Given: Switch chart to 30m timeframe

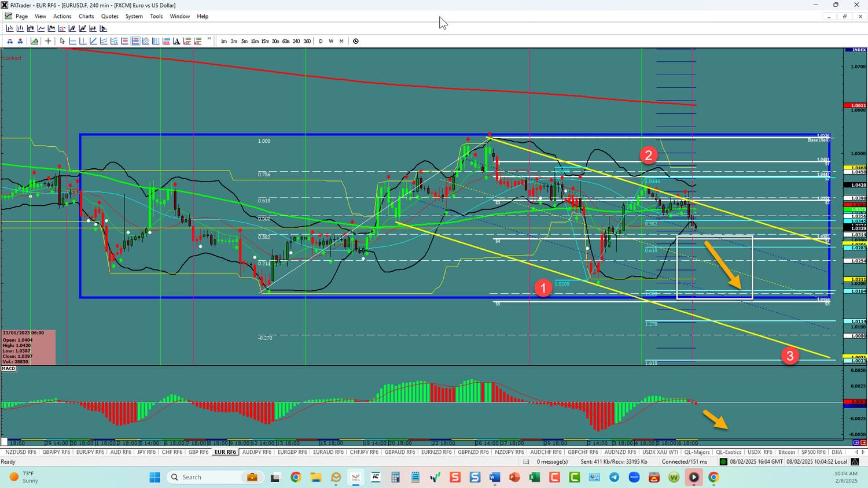Looking at the screenshot, I should click(275, 41).
